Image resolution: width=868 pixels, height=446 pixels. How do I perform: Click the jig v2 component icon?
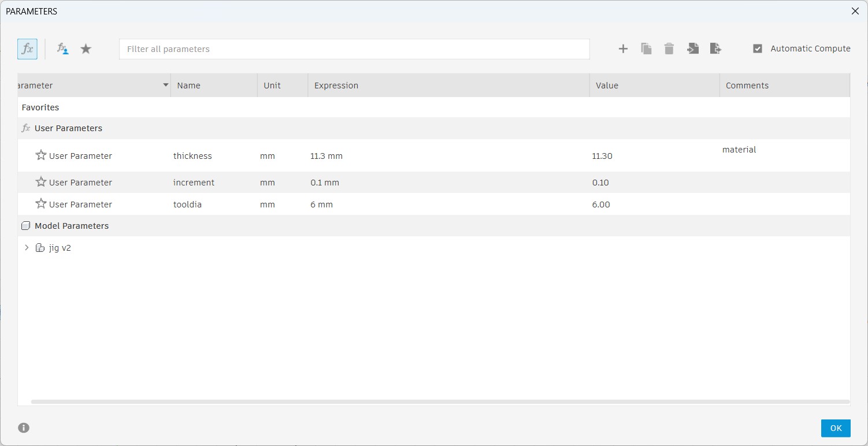pyautogui.click(x=40, y=248)
